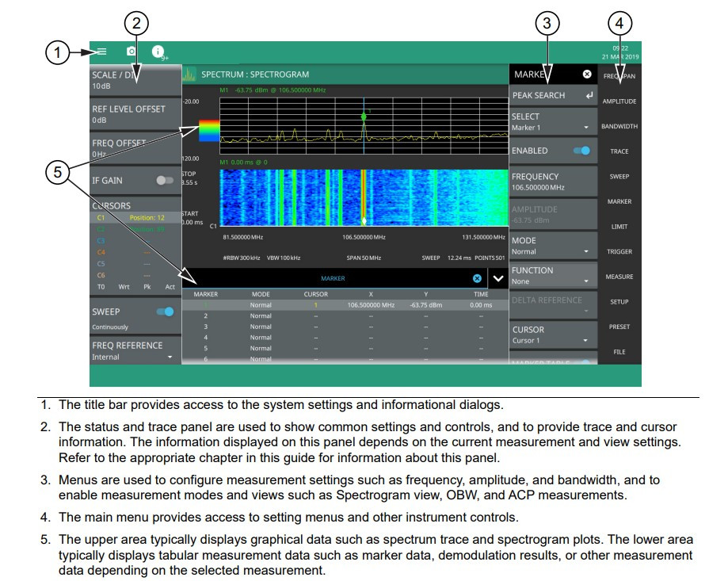Click the -63.75 dBm Y cell
728x581 pixels.
(425, 305)
